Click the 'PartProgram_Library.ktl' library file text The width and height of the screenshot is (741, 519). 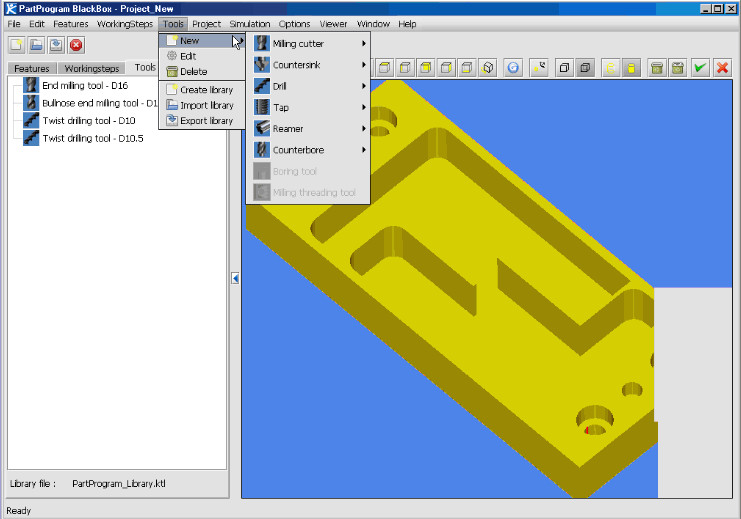point(119,484)
